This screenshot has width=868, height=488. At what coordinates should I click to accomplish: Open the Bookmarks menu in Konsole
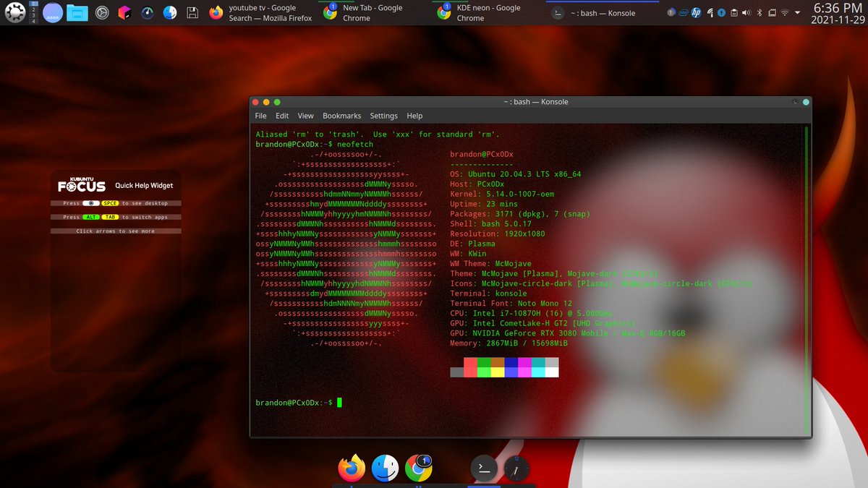coord(341,116)
